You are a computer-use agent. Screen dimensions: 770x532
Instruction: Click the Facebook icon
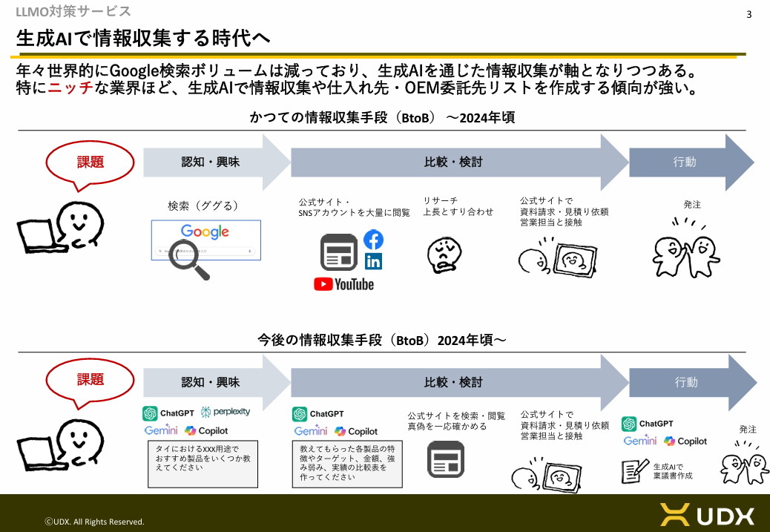374,240
